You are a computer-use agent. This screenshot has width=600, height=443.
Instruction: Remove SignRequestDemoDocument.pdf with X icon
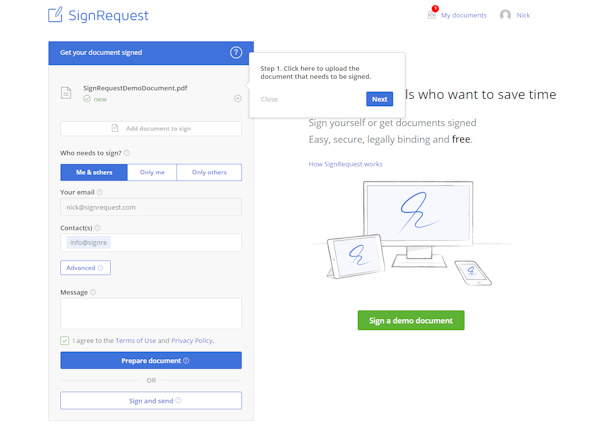tap(237, 99)
